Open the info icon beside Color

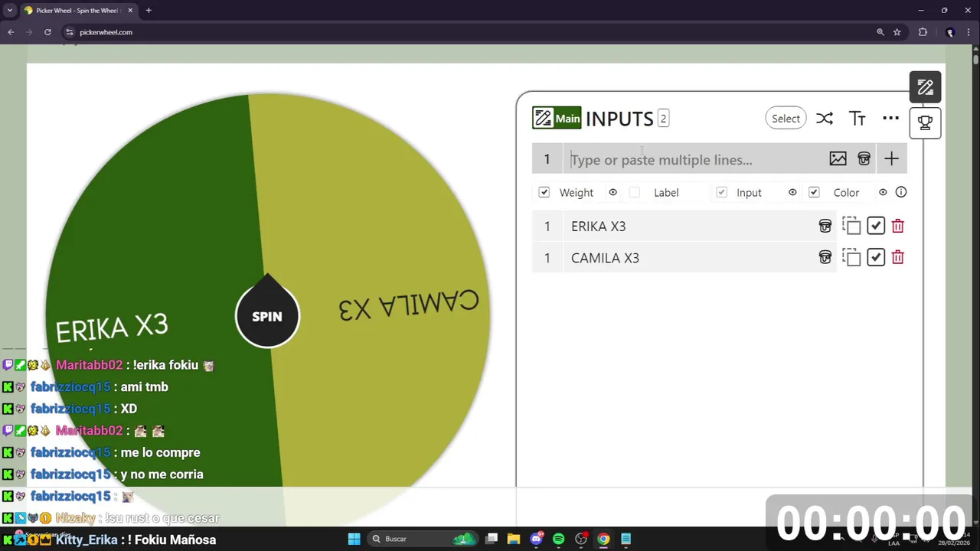tap(901, 192)
